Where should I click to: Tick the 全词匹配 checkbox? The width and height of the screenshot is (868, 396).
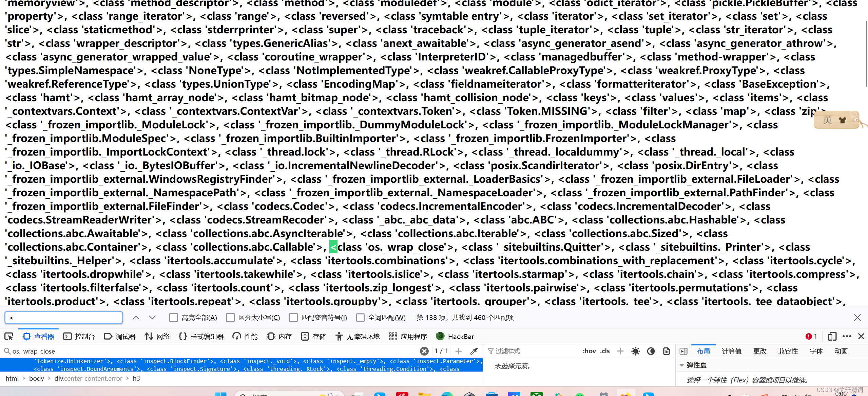click(360, 318)
